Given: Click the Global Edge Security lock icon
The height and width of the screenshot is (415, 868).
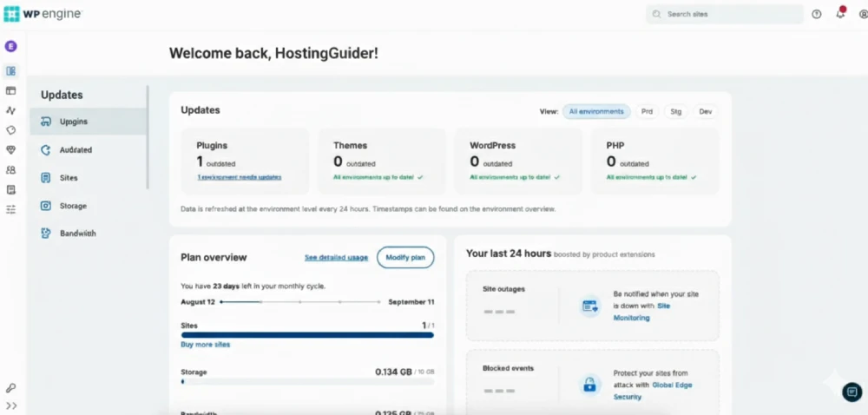Looking at the screenshot, I should (x=590, y=385).
